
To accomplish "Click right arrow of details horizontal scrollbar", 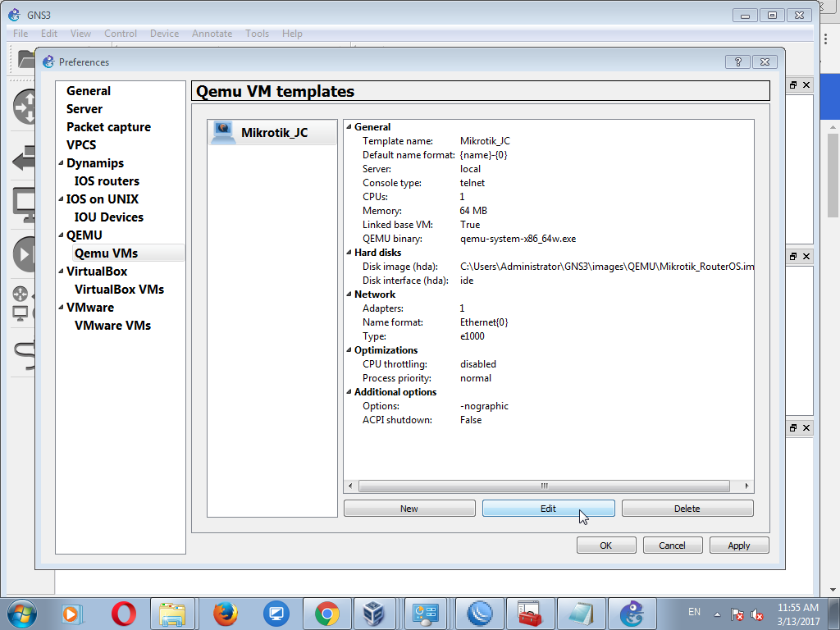I will 746,486.
